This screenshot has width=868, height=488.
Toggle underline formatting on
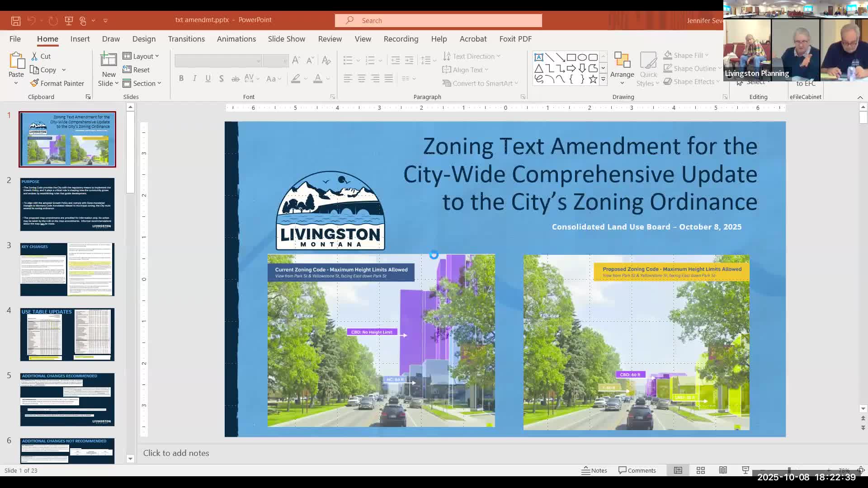208,78
